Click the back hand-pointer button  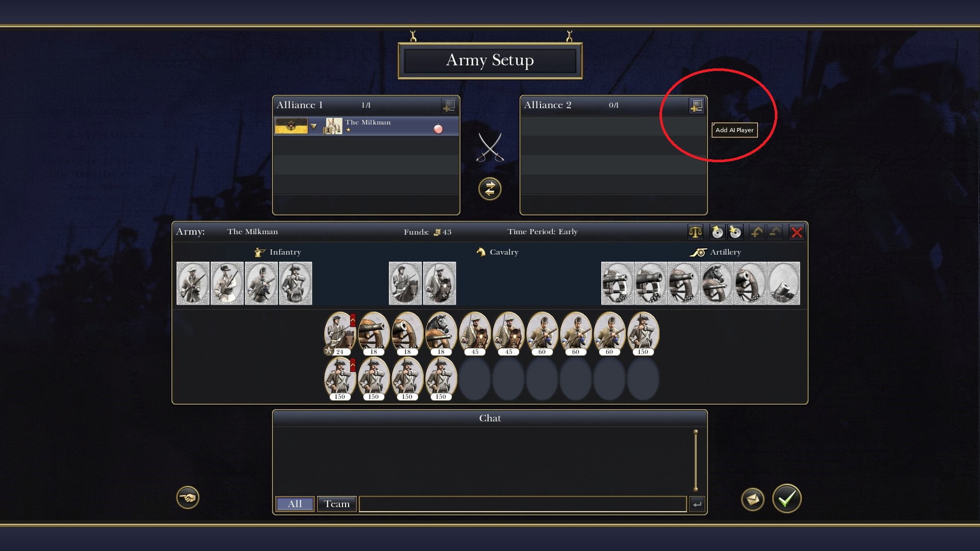tap(188, 497)
